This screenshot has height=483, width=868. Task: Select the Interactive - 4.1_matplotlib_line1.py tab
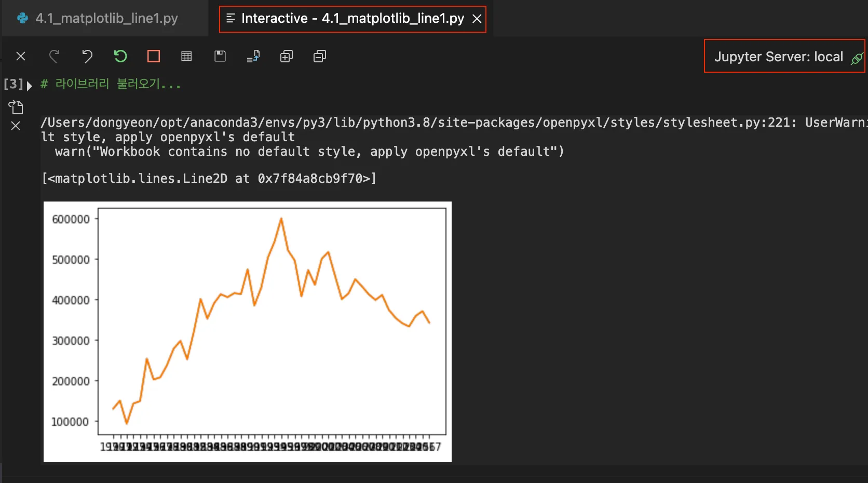click(x=352, y=19)
